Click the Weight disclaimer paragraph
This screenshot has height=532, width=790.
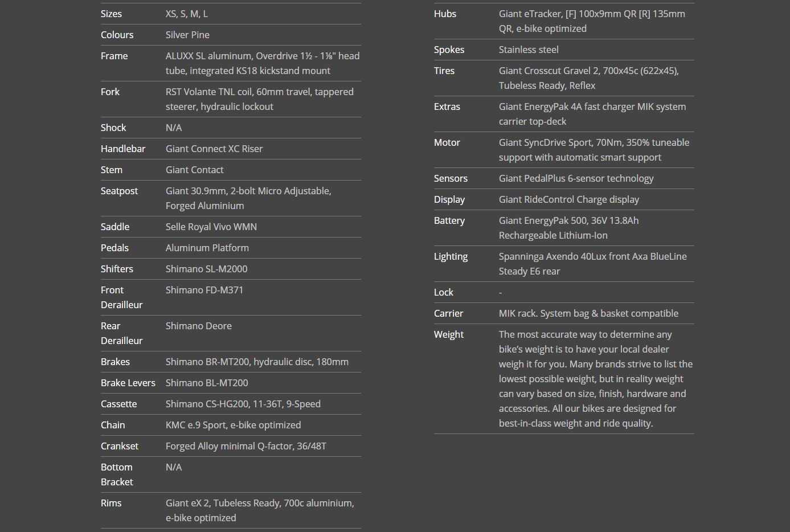[595, 379]
